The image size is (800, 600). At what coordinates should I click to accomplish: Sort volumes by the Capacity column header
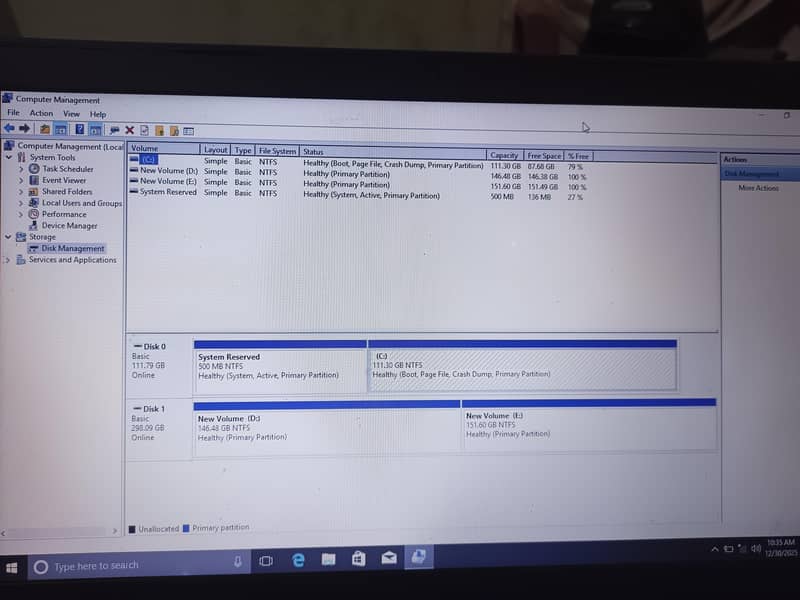point(504,155)
